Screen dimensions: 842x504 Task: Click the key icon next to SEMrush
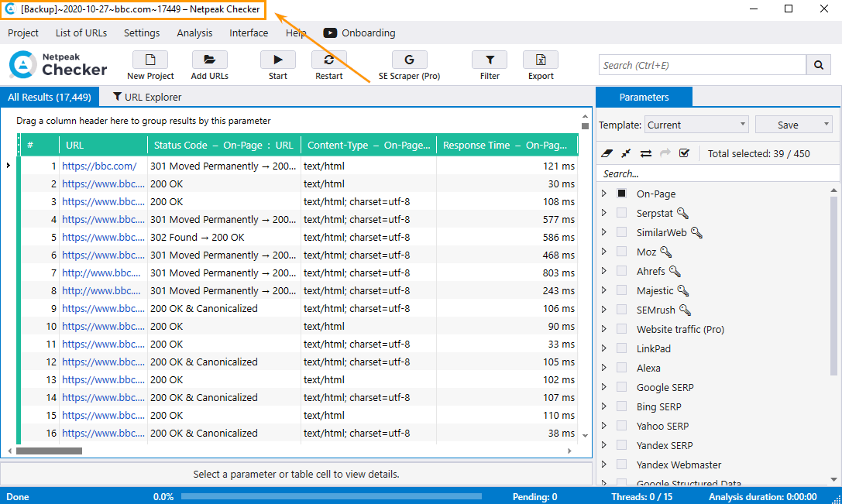click(686, 310)
